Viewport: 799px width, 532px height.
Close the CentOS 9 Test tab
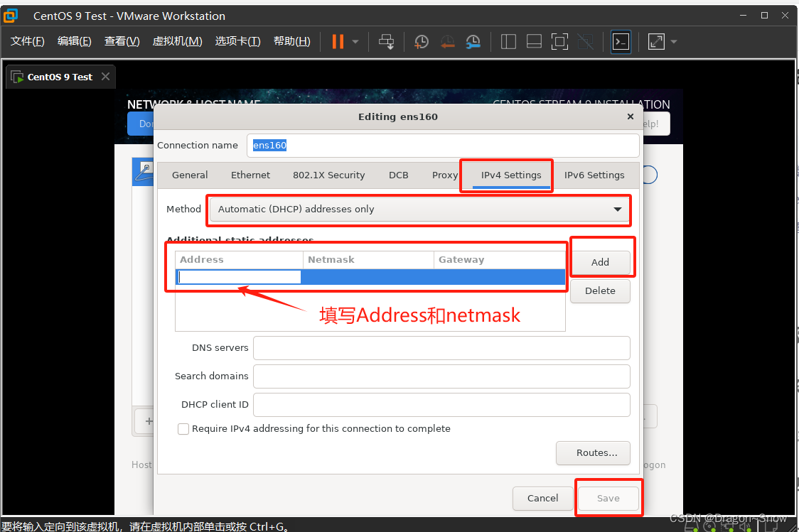[x=105, y=77]
